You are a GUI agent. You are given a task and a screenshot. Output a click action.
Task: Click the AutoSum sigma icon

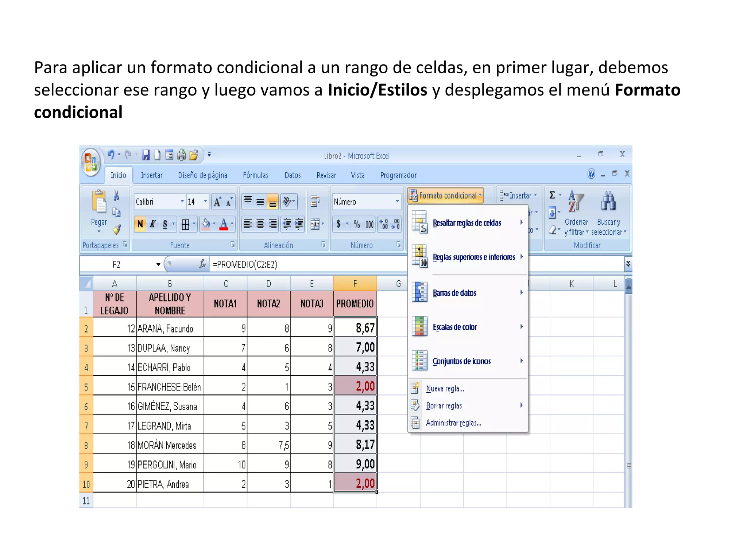pyautogui.click(x=552, y=195)
